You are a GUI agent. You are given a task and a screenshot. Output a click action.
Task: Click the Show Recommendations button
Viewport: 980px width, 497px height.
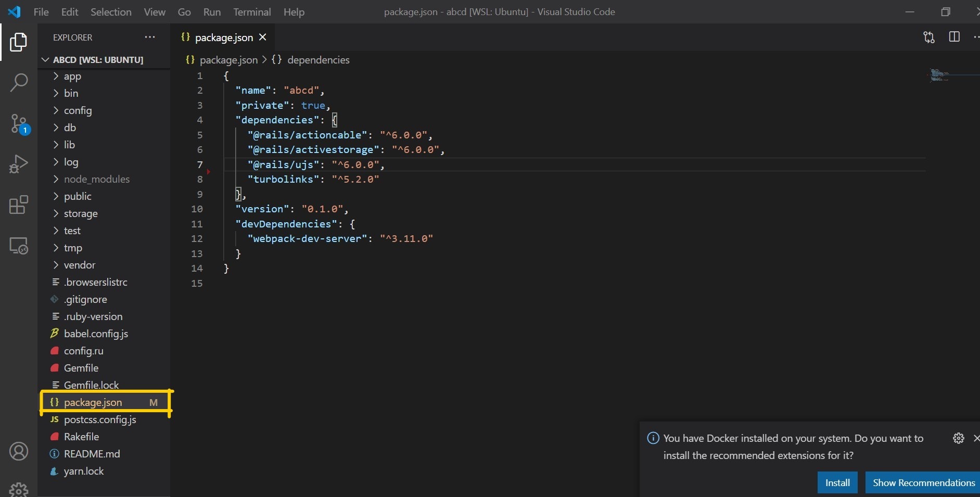tap(923, 482)
